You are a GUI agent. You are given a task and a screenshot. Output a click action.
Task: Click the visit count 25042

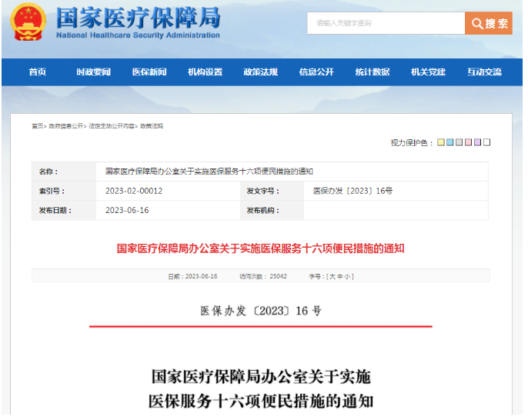278,277
